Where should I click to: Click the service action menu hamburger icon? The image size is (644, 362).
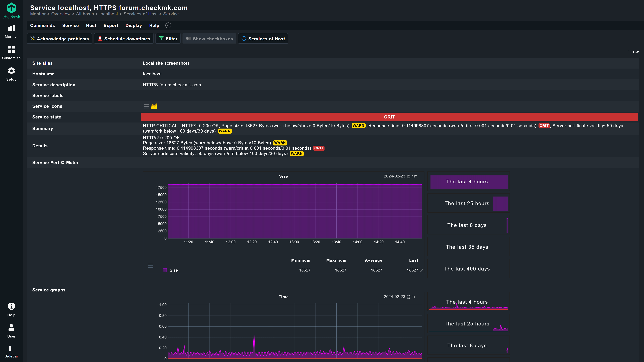click(147, 106)
